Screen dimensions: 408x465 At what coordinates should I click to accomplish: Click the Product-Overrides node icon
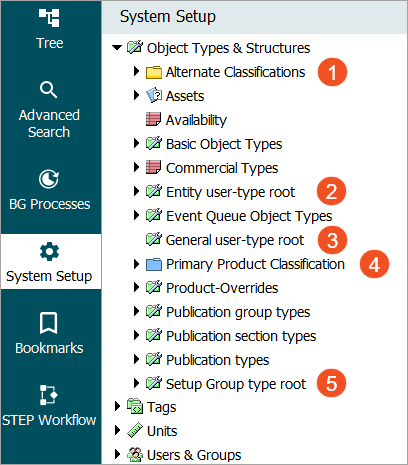(154, 288)
